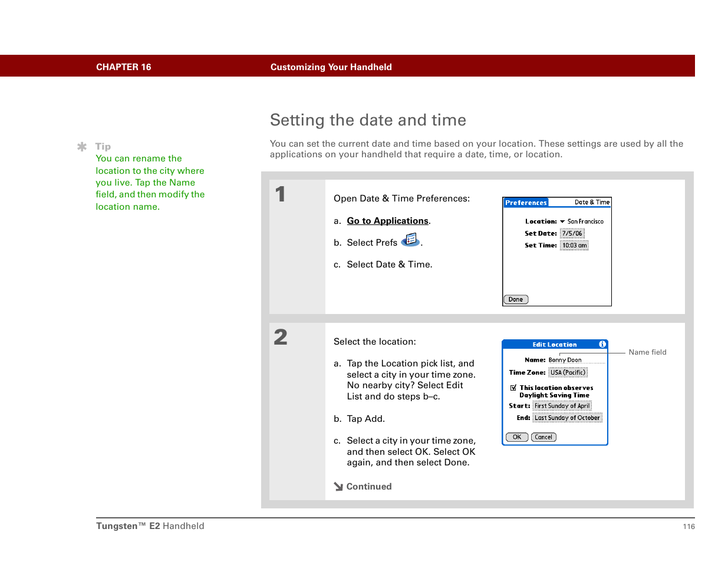Click the 'Select the location:' text
728x562 pixels.
tap(375, 342)
